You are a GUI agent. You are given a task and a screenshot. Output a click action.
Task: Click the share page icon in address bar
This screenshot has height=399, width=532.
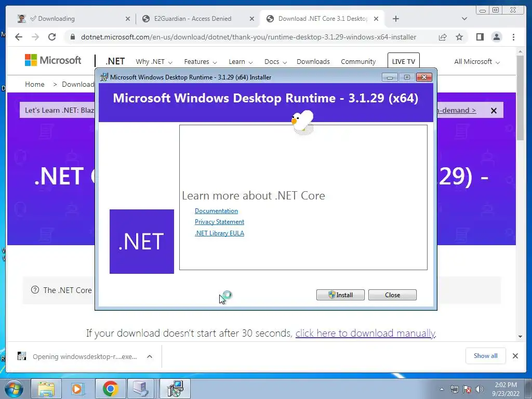(x=443, y=37)
